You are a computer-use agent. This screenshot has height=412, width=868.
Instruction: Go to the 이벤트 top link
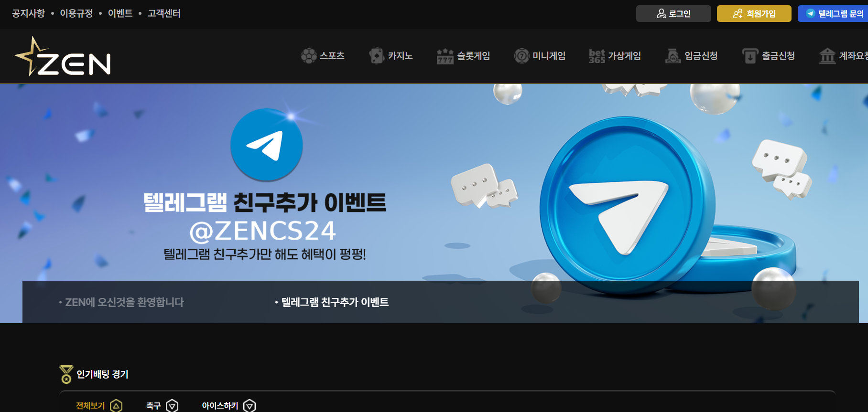coord(120,13)
